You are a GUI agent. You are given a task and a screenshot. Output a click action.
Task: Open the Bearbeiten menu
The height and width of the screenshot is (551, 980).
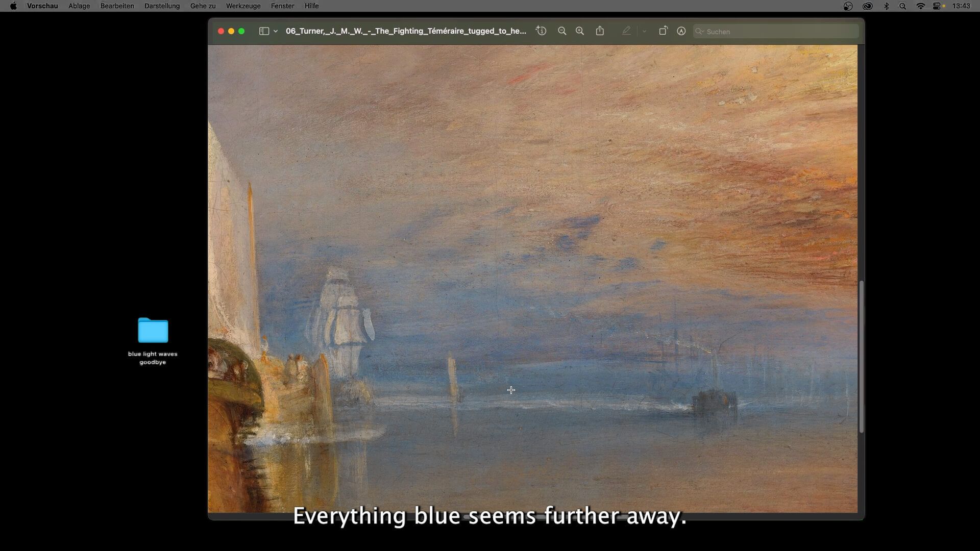pyautogui.click(x=117, y=6)
